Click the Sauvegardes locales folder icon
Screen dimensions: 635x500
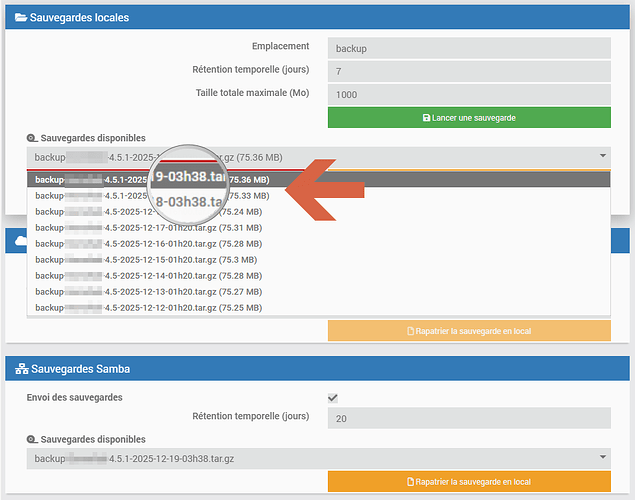click(x=21, y=17)
